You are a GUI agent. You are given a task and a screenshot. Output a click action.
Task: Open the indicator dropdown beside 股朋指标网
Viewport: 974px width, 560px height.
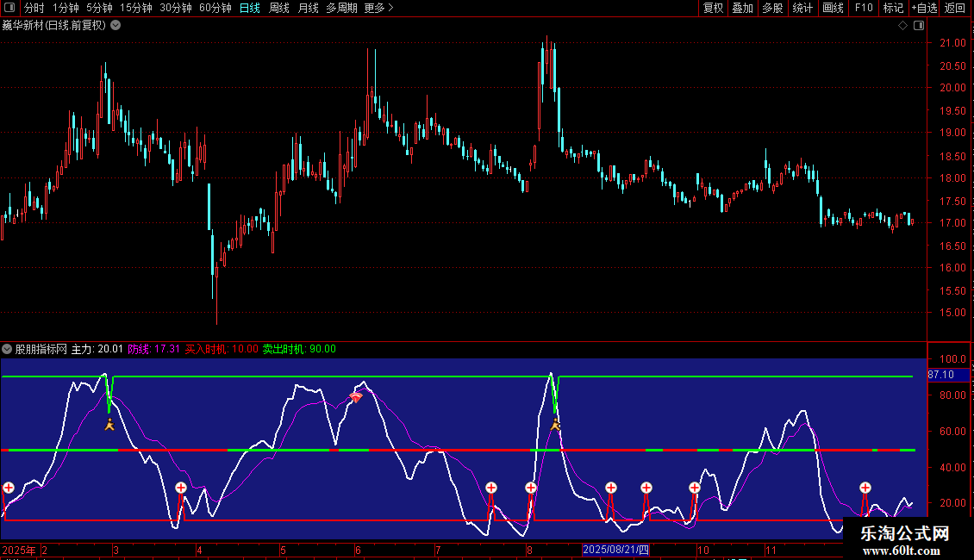[7, 349]
